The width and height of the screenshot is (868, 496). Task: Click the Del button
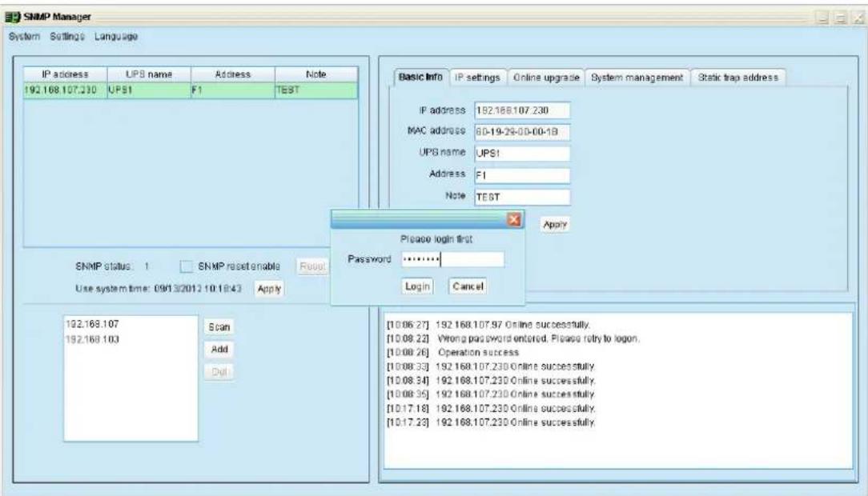click(x=219, y=371)
